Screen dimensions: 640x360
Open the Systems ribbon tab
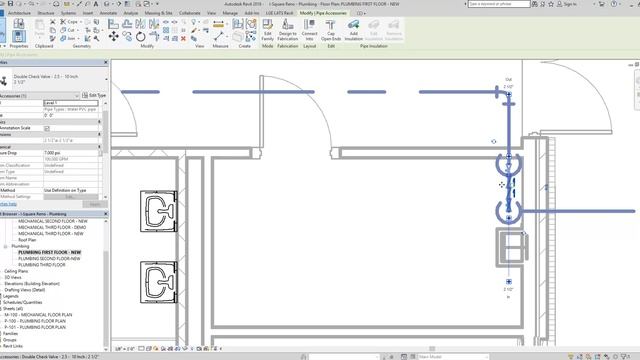click(68, 13)
